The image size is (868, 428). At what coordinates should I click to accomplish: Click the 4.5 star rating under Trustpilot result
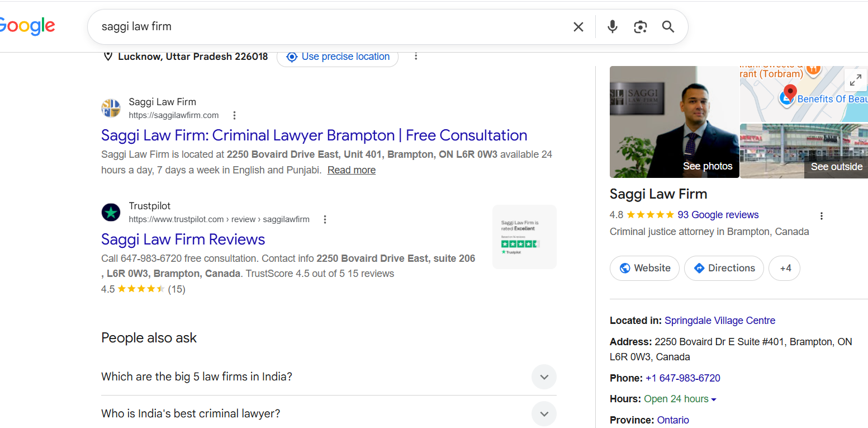(143, 289)
